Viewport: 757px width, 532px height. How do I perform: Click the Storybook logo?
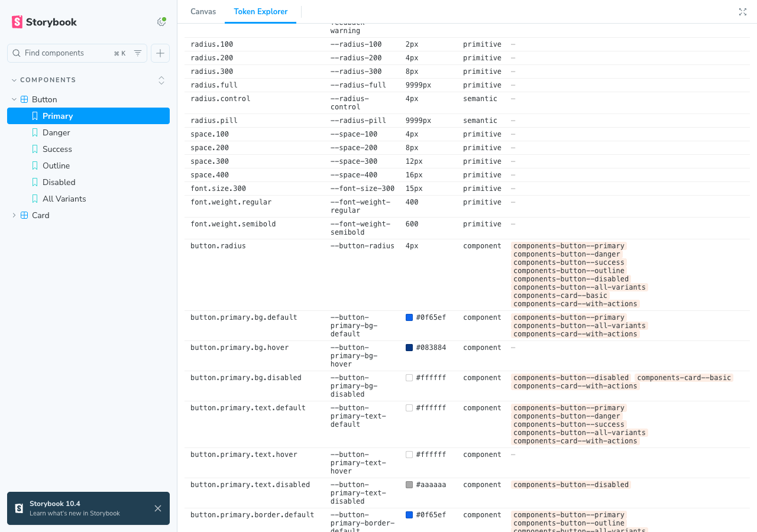click(x=44, y=22)
